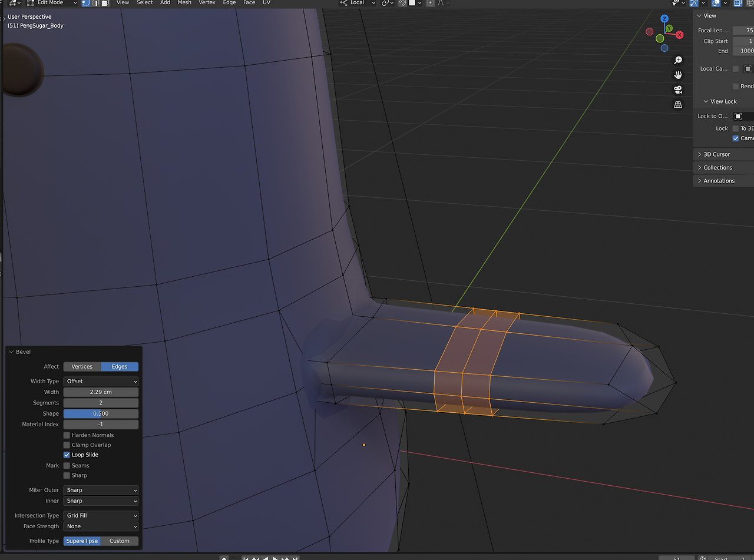Toggle the snapping magnet icon
The width and height of the screenshot is (754, 560).
pyautogui.click(x=402, y=3)
